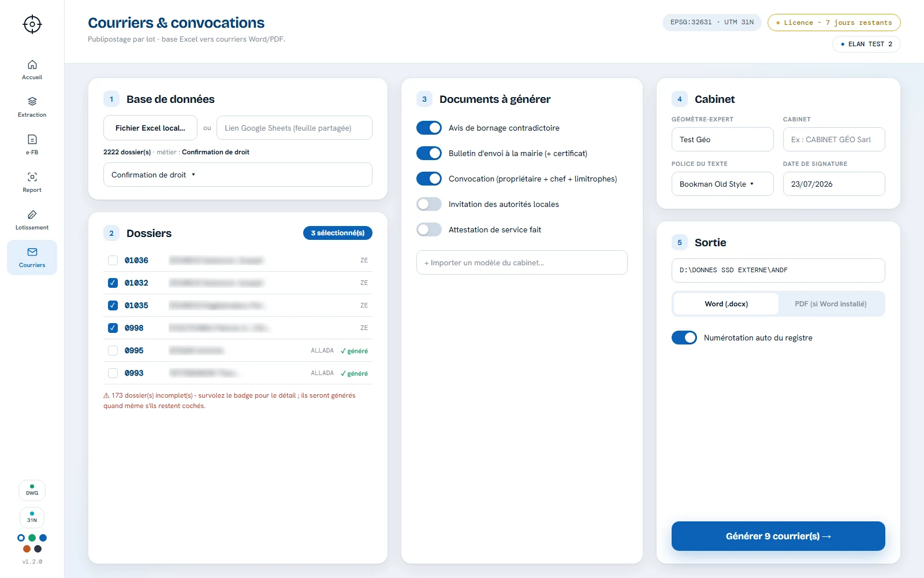Click dossier number 0993
Viewport: 924px width, 578px height.
tap(134, 373)
